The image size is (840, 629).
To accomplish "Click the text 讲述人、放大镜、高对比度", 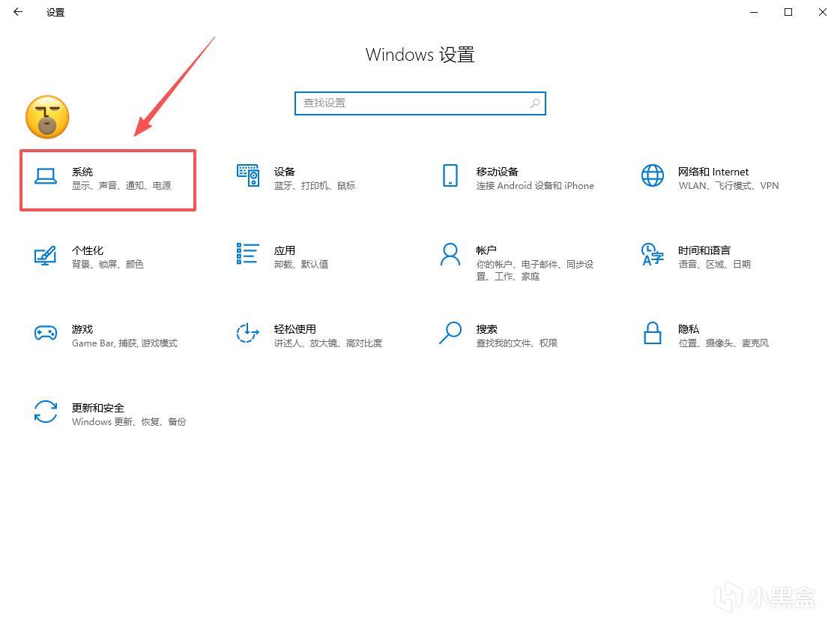I will pos(328,343).
